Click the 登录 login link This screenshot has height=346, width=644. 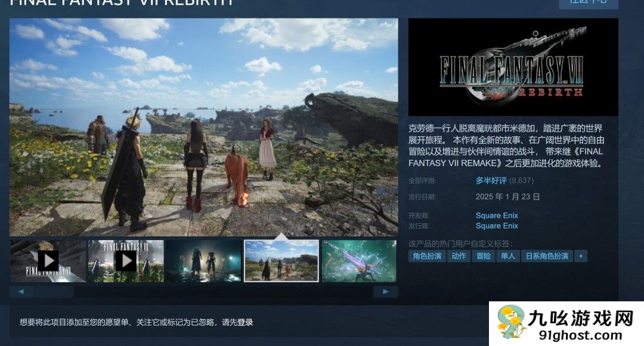click(244, 322)
